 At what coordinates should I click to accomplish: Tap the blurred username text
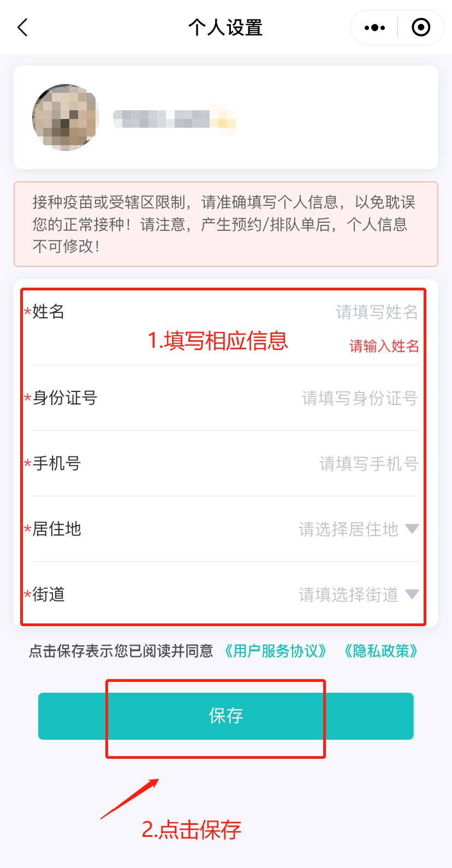click(x=174, y=118)
